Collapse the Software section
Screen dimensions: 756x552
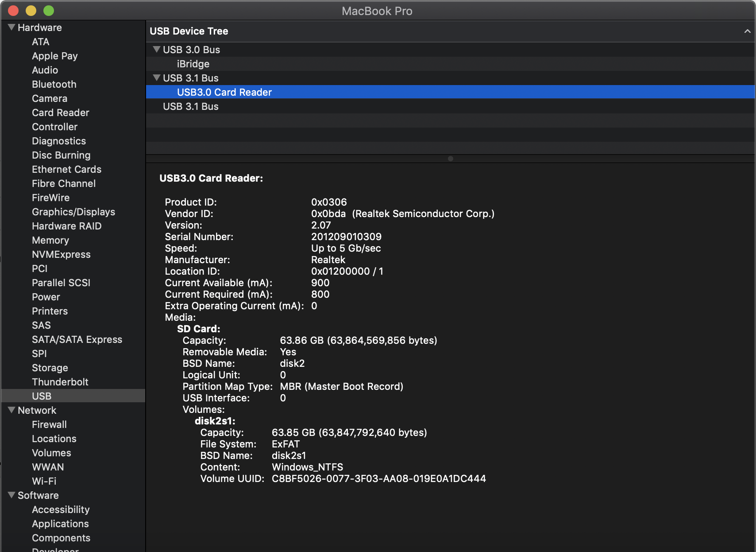[11, 495]
